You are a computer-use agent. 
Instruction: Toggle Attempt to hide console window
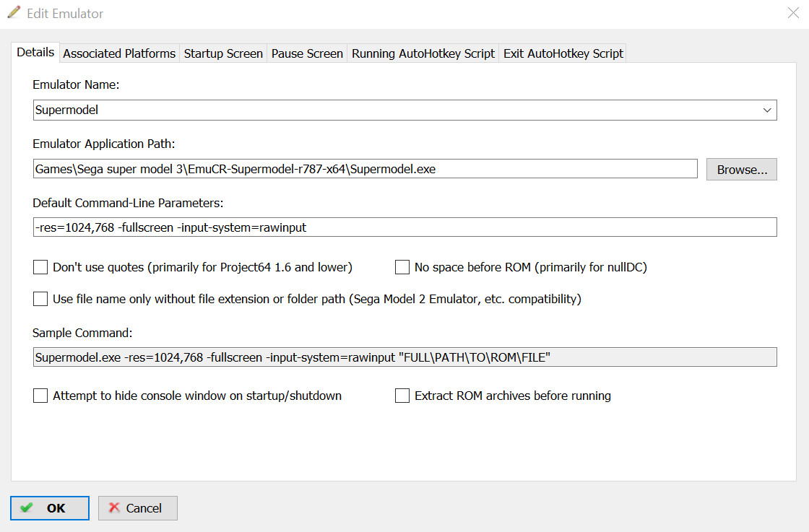click(40, 396)
